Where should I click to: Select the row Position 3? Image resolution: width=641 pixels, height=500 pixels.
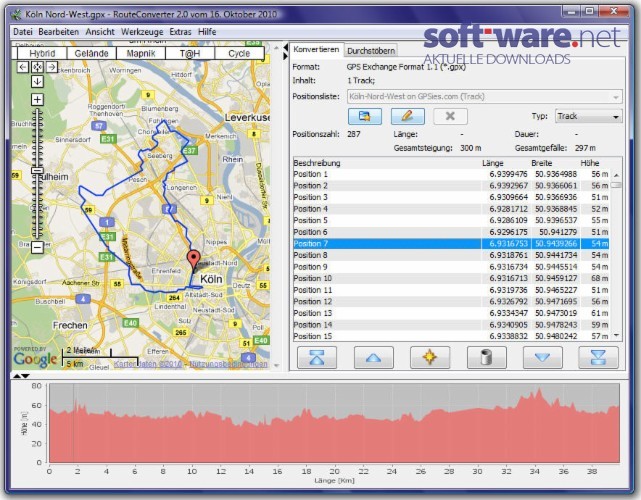tap(451, 197)
